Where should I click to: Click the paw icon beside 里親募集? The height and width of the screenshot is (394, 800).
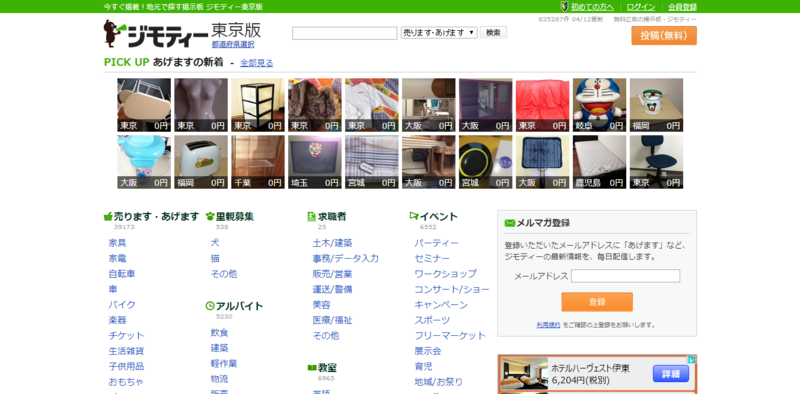tap(210, 216)
